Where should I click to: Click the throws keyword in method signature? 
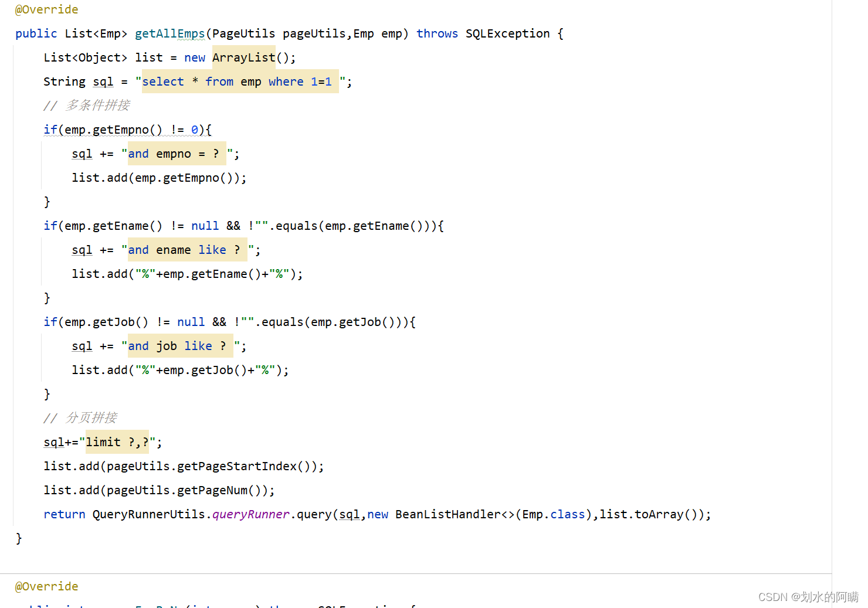pyautogui.click(x=437, y=33)
